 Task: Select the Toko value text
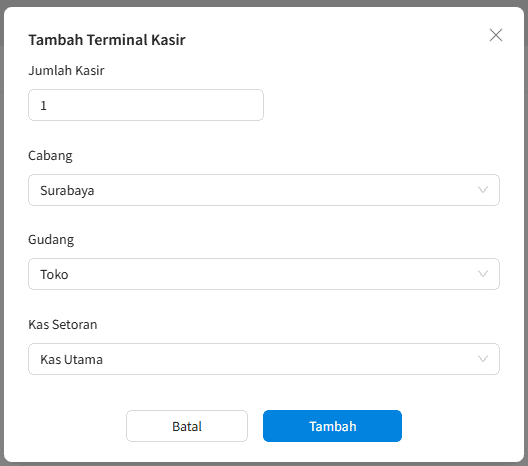54,274
